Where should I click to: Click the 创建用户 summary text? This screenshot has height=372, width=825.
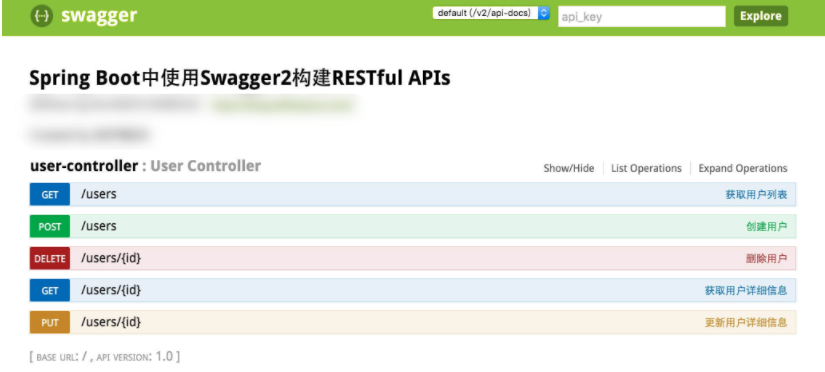[767, 227]
